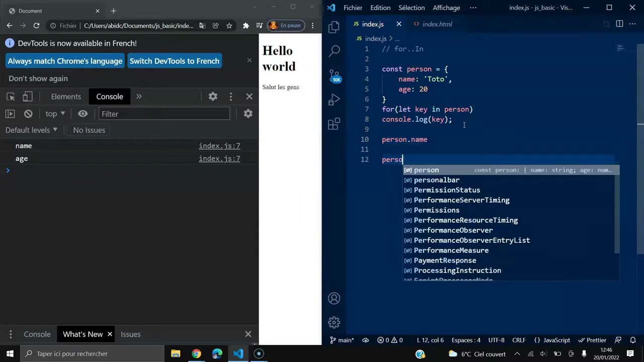Screen dimensions: 644x362
Task: Open the Edition menu
Action: click(380, 8)
